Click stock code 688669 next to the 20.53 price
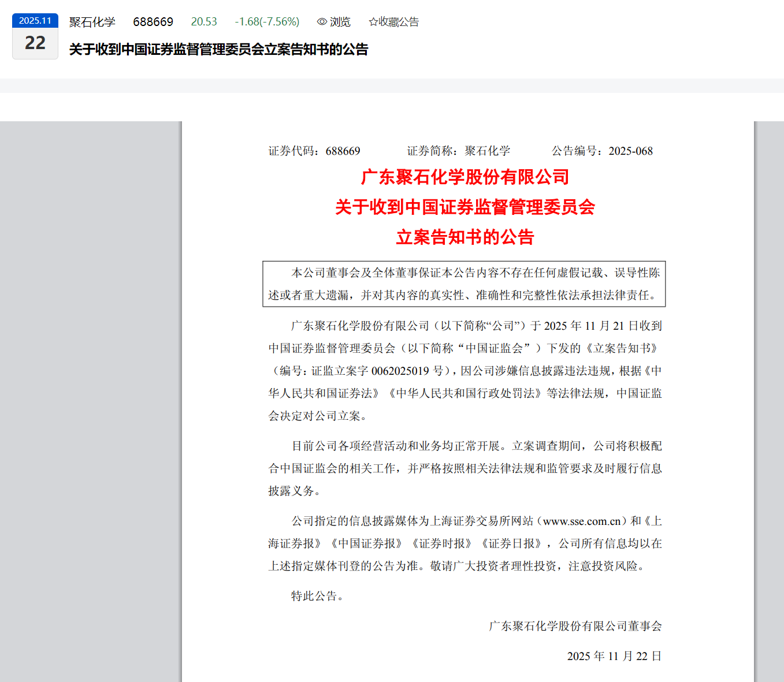Image resolution: width=784 pixels, height=682 pixels. [153, 22]
